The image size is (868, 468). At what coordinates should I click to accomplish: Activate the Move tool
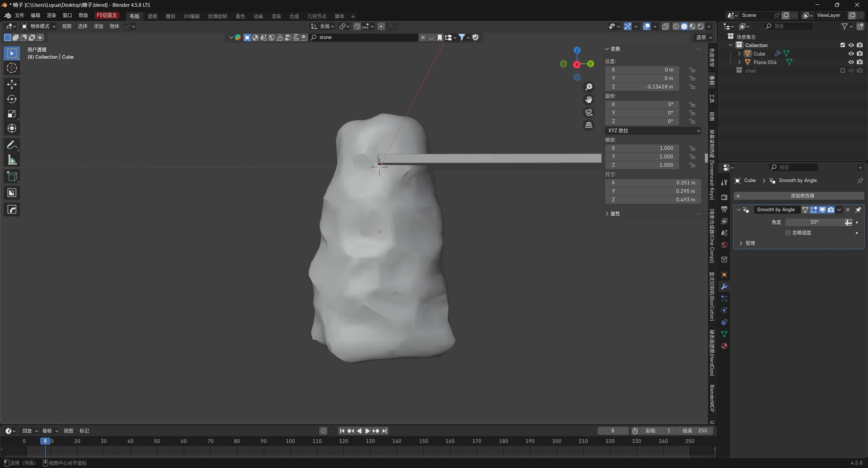coord(12,84)
